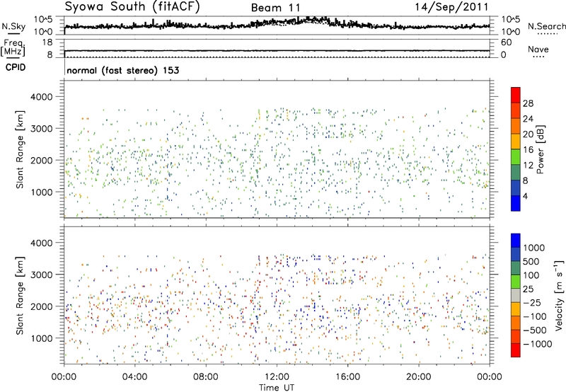Click the 'Beam 11' label

275,8
